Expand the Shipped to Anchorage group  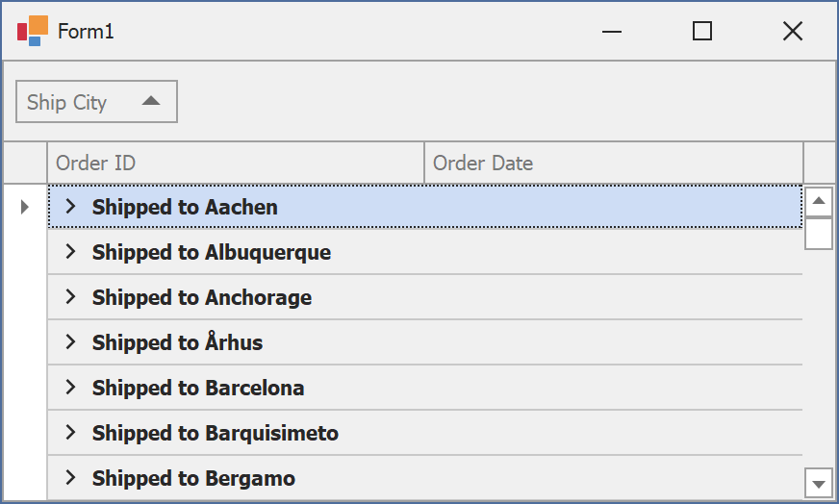click(69, 297)
